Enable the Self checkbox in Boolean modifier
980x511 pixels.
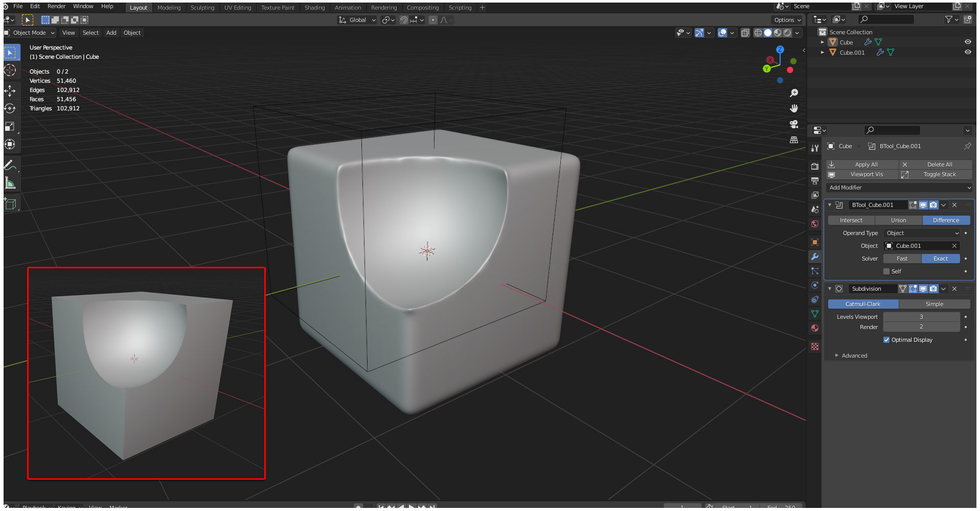pos(886,271)
